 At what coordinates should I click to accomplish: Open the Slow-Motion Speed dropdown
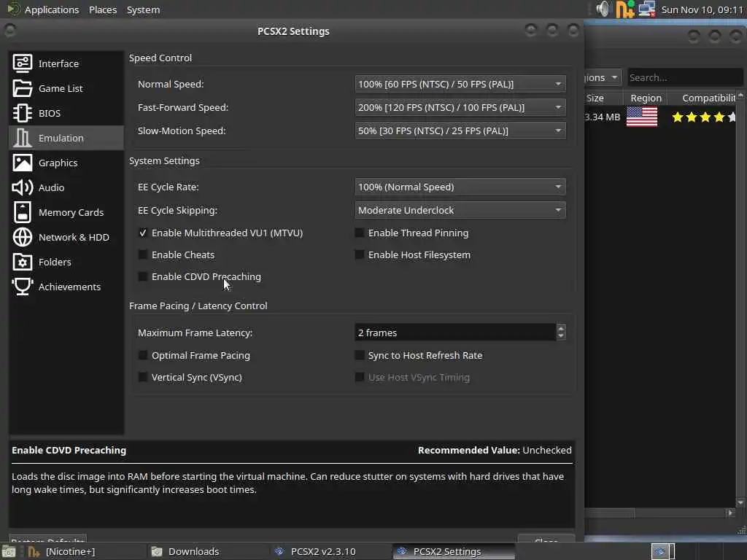[x=460, y=131]
